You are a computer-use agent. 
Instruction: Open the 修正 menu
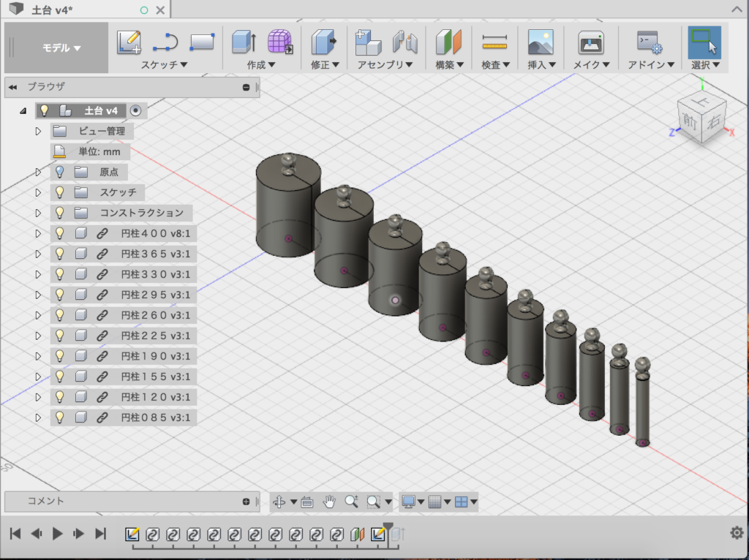(325, 64)
